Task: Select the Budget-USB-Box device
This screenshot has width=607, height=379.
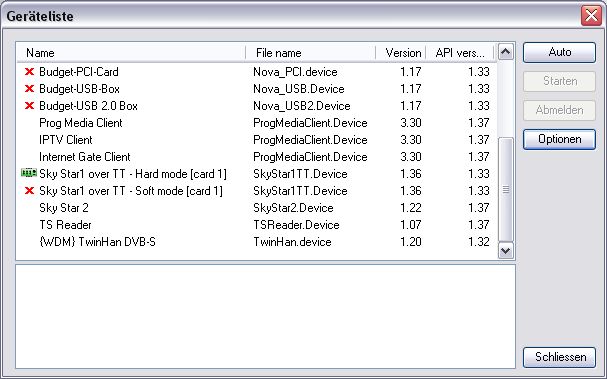Action: [x=257, y=89]
